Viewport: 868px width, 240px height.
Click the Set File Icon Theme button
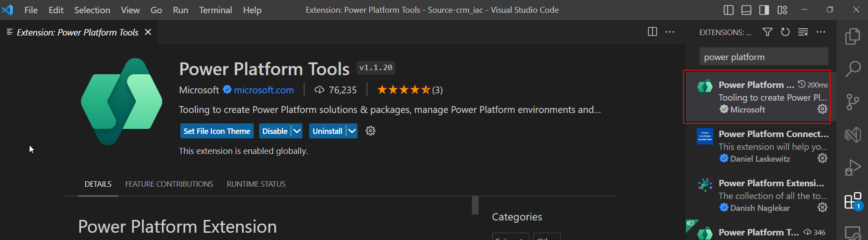[217, 131]
